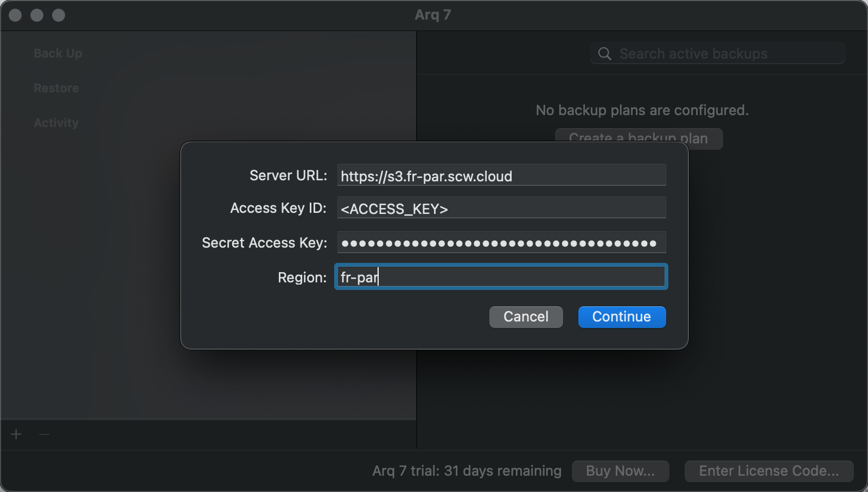Click into the Access Key ID field

click(x=501, y=208)
